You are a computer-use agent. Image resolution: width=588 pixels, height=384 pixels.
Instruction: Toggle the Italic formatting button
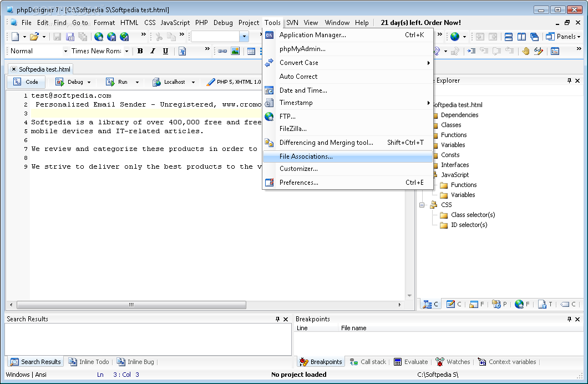[x=153, y=51]
